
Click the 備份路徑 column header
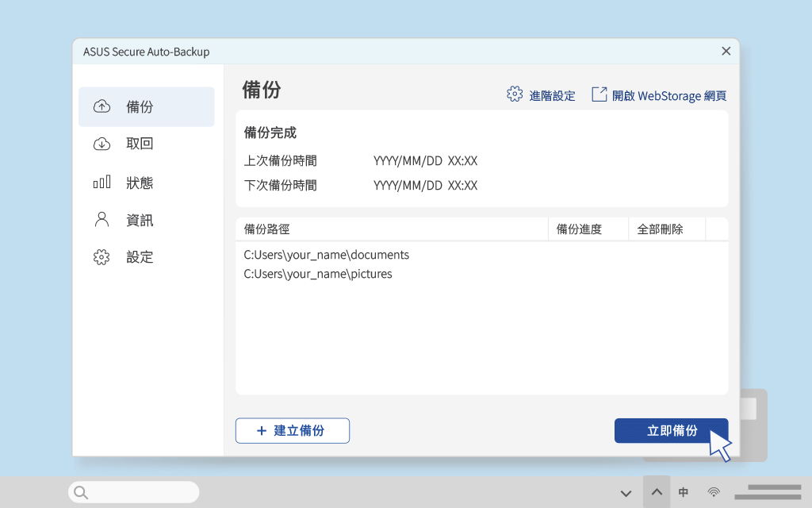tap(392, 229)
